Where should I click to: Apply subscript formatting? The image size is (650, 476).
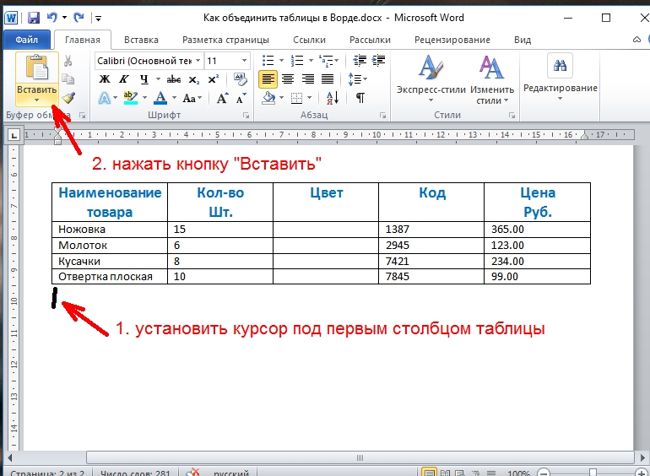pyautogui.click(x=193, y=80)
